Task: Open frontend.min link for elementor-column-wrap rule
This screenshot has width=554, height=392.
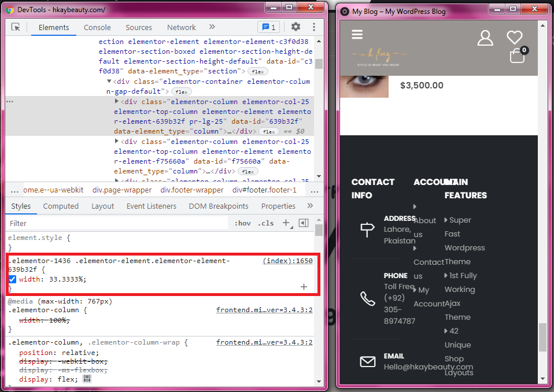Action: click(264, 342)
